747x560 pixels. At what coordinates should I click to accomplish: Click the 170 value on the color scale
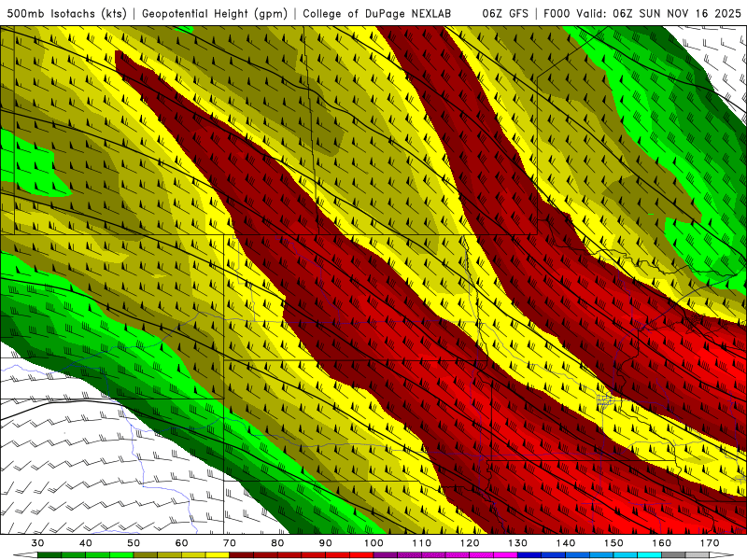click(x=710, y=543)
